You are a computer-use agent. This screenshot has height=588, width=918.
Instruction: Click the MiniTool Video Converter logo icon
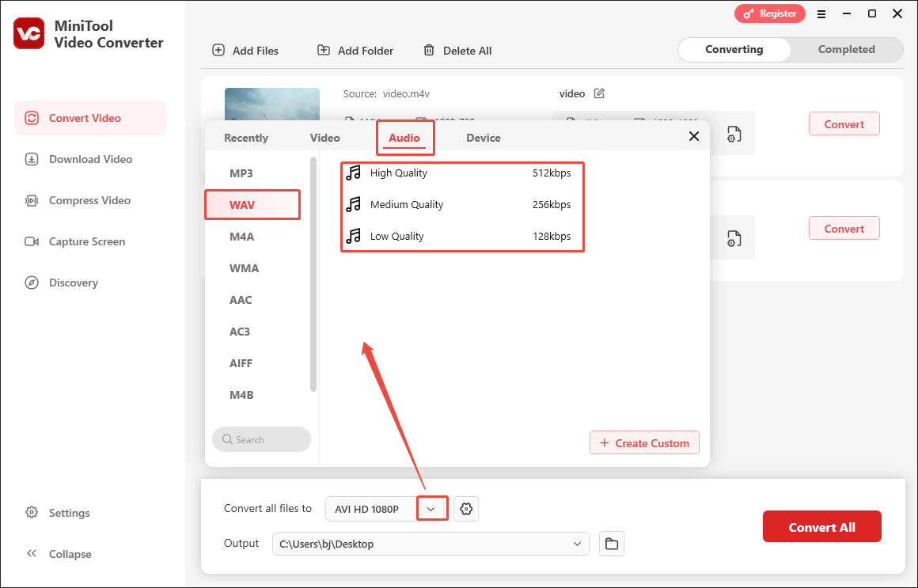tap(28, 33)
